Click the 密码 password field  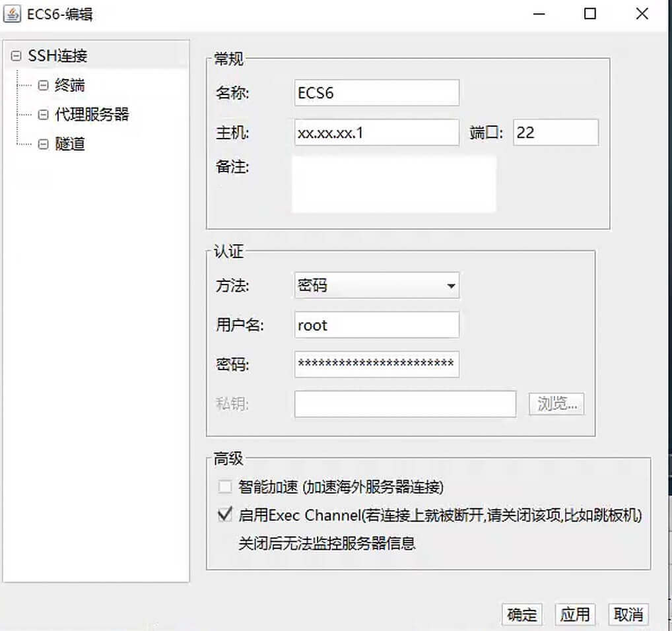click(x=376, y=364)
